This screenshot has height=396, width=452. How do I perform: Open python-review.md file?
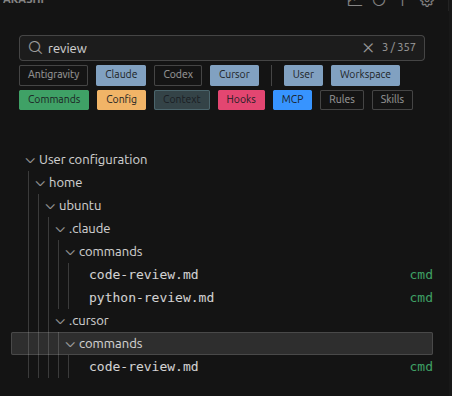coord(151,298)
